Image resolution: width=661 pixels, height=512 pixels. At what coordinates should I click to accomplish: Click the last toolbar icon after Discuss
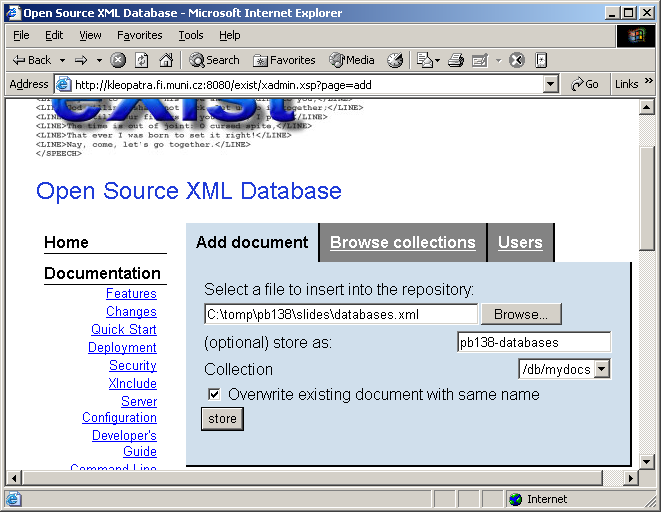541,60
